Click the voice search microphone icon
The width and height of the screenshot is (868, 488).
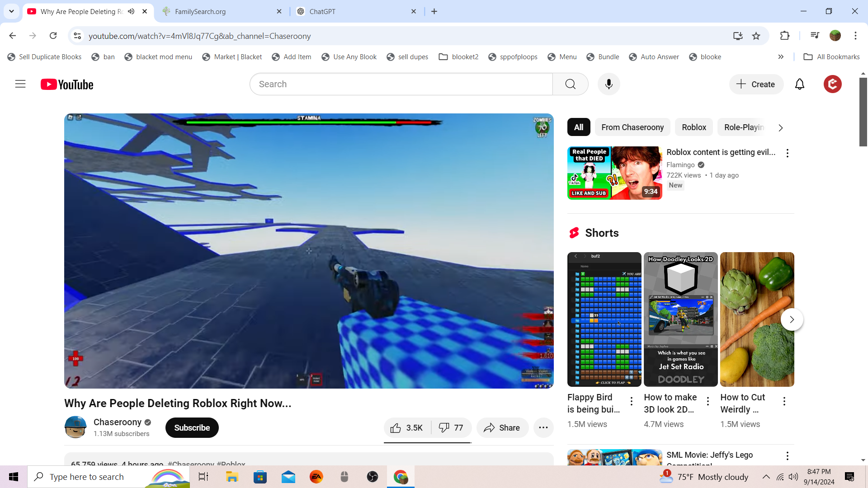[609, 84]
